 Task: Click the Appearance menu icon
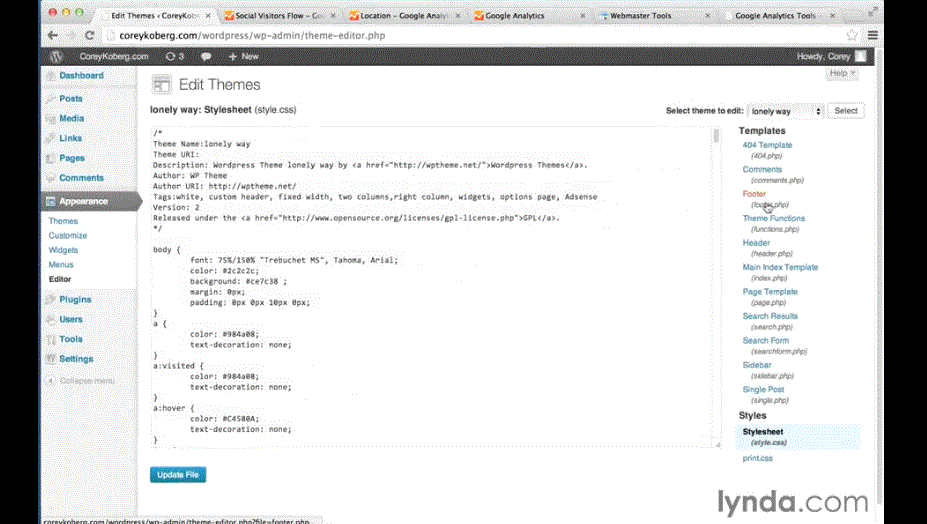tap(51, 201)
